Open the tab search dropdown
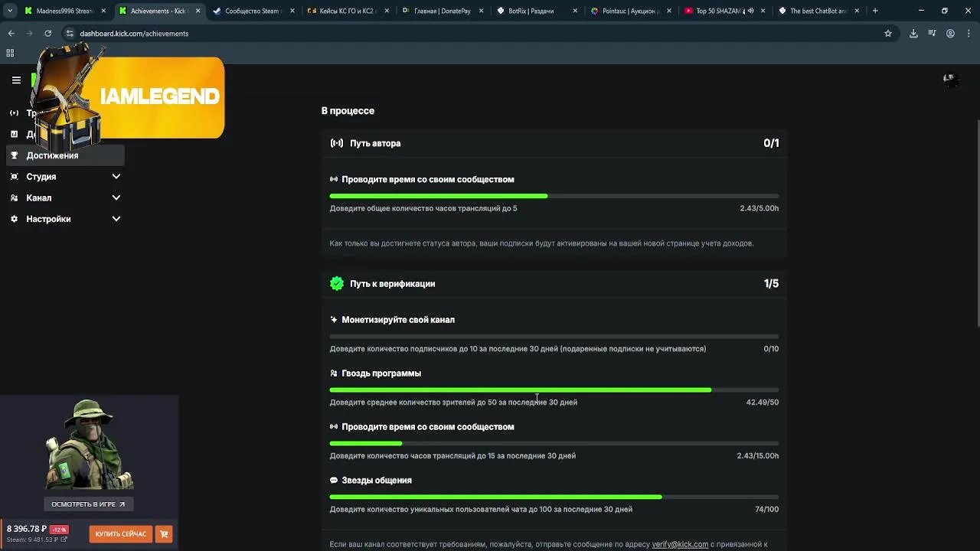Image resolution: width=980 pixels, height=551 pixels. click(x=10, y=11)
